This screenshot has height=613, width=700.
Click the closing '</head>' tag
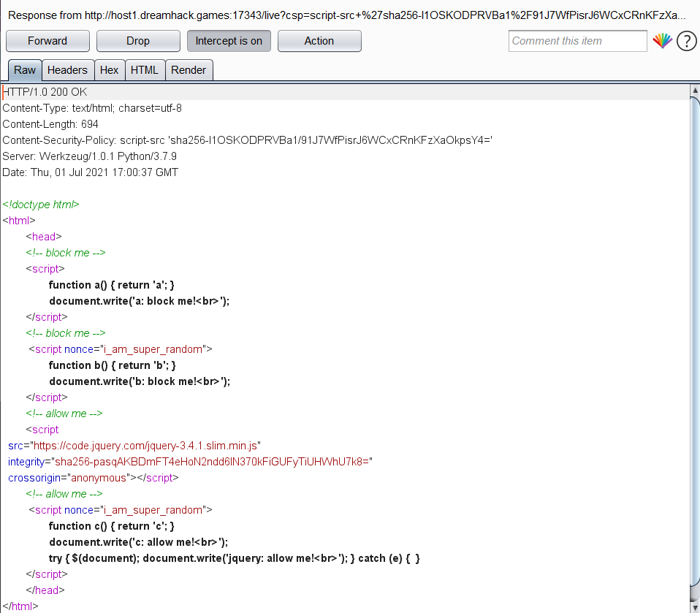pyautogui.click(x=45, y=590)
